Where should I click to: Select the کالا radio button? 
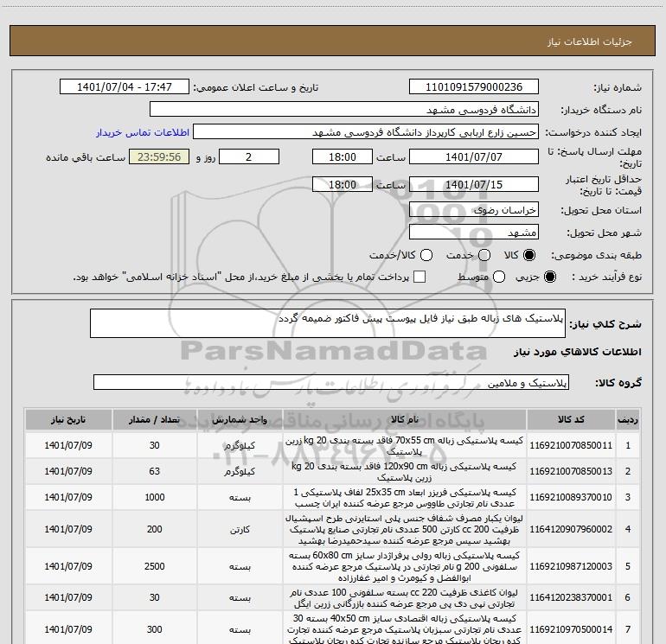tap(529, 255)
